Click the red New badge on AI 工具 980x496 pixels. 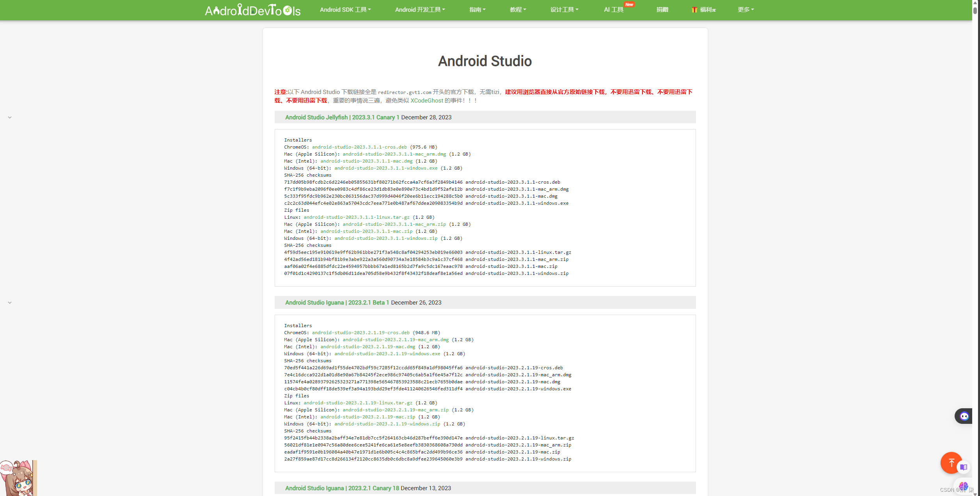(x=629, y=4)
